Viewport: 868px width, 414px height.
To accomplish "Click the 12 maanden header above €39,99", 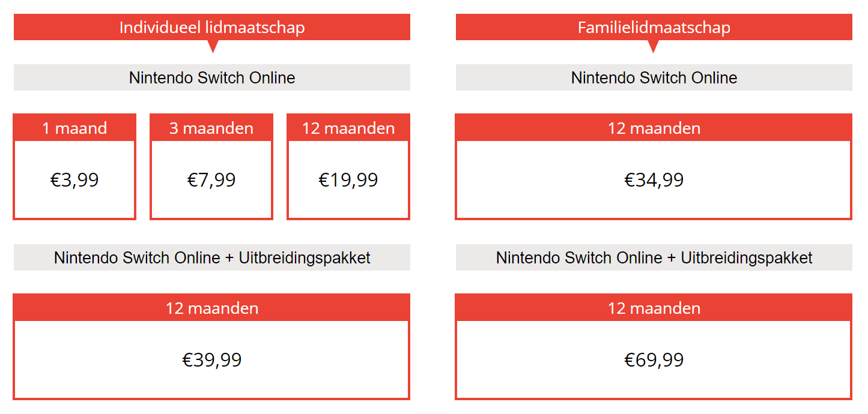I will point(211,308).
